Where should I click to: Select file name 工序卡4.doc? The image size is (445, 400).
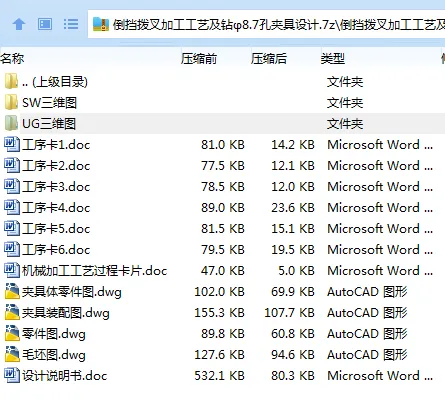[x=56, y=208]
